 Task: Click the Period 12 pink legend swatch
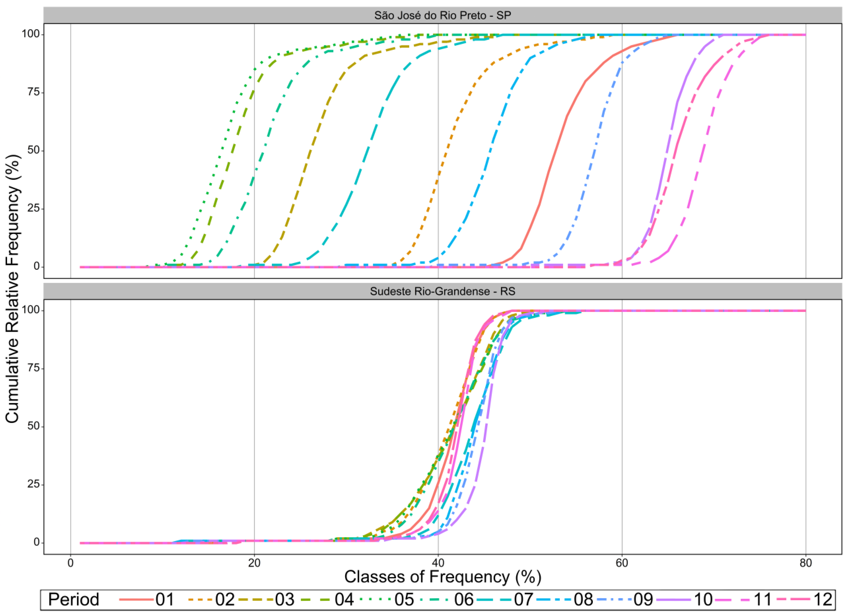point(793,600)
